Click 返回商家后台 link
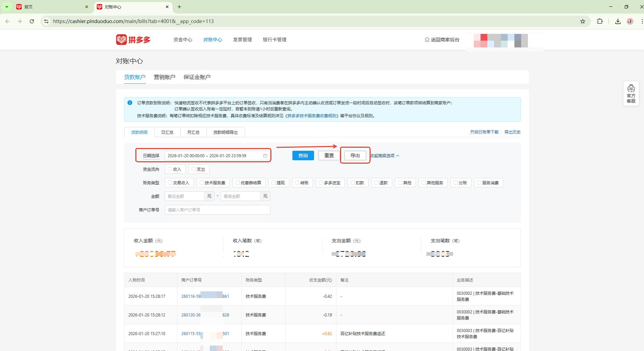 (x=442, y=40)
